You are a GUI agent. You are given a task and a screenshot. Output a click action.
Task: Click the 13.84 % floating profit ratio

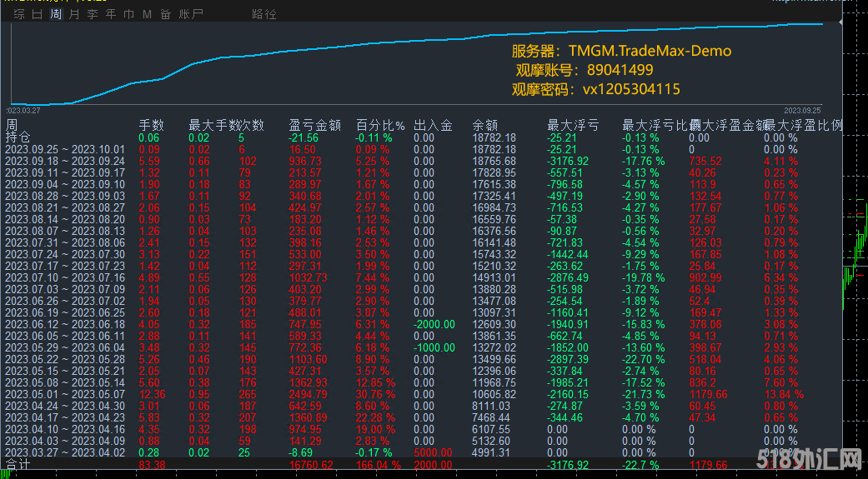click(784, 394)
